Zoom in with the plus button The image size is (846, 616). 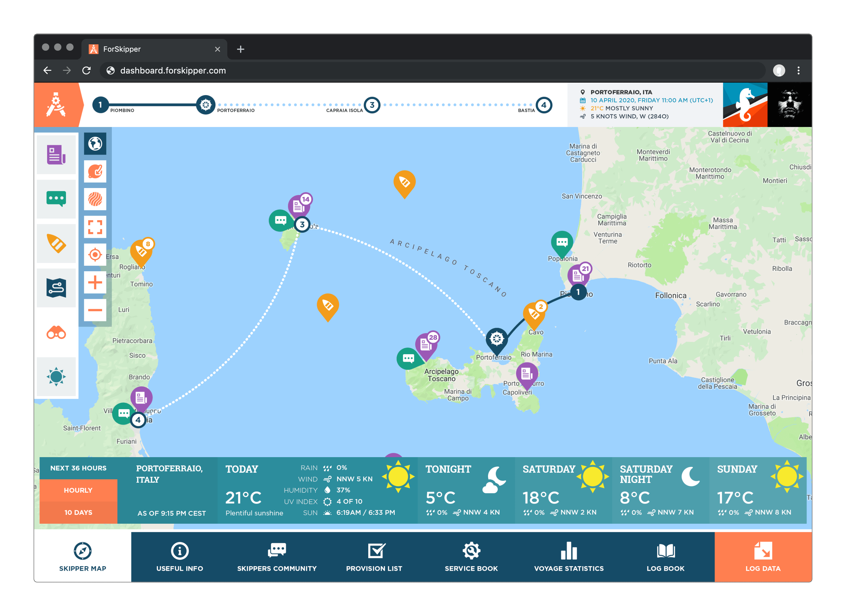[x=95, y=282]
